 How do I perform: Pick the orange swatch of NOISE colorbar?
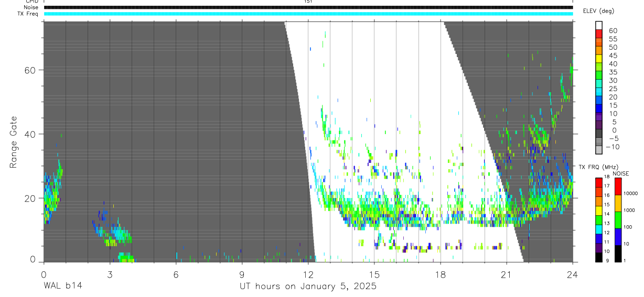pyautogui.click(x=618, y=203)
